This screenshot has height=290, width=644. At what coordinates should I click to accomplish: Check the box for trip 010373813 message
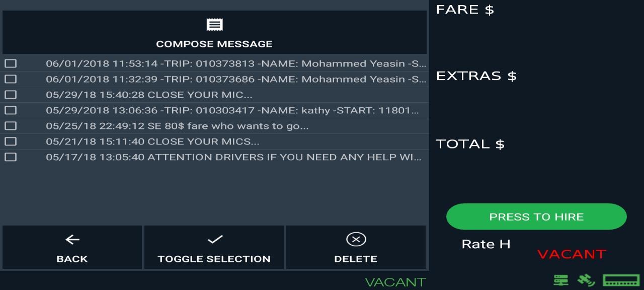click(11, 63)
